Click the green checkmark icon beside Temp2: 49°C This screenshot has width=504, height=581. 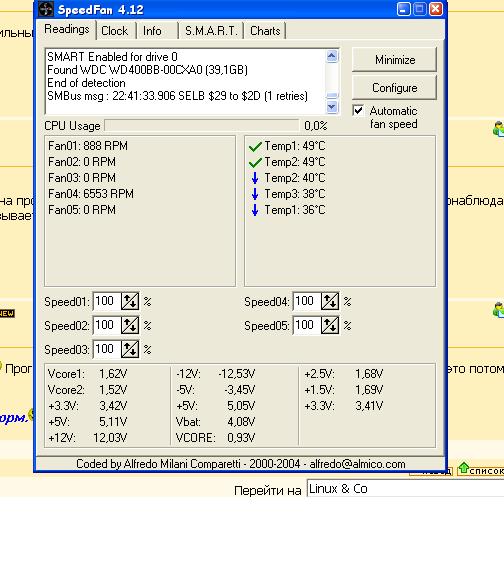(255, 162)
